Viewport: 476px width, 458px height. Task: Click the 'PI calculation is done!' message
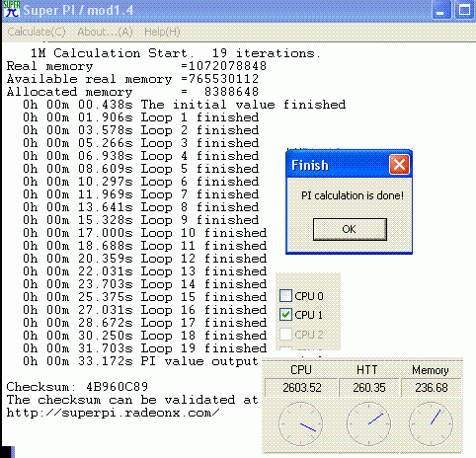(353, 195)
